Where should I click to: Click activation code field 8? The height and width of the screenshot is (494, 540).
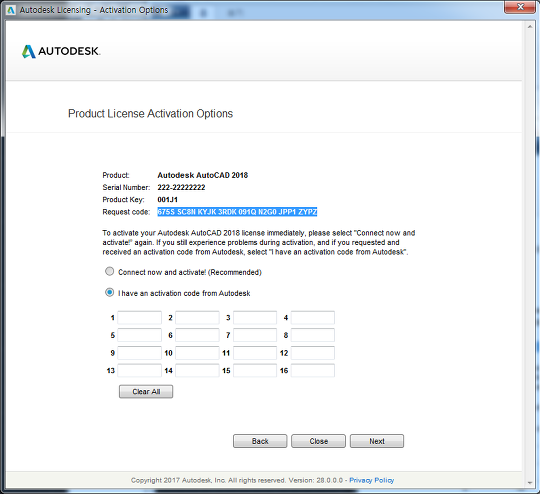(x=313, y=335)
